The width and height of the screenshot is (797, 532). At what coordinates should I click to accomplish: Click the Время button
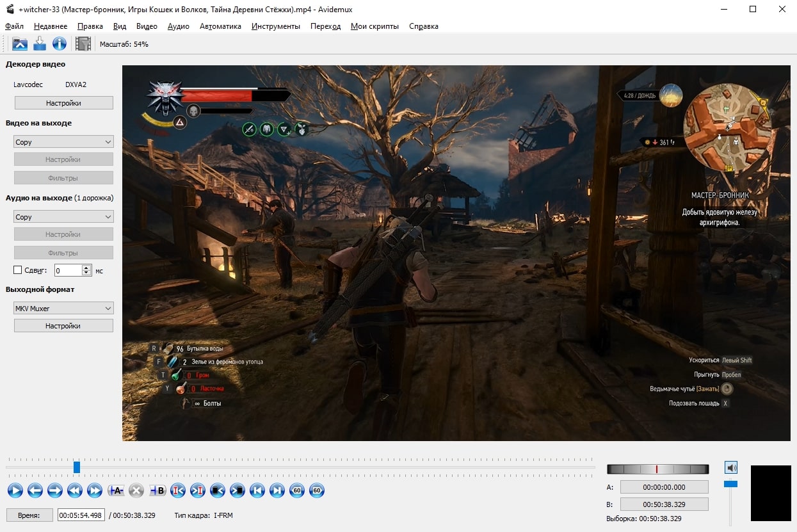click(29, 515)
